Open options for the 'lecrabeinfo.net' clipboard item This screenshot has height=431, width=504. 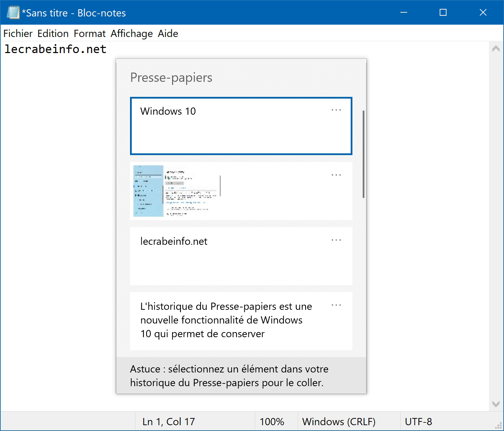tap(336, 240)
